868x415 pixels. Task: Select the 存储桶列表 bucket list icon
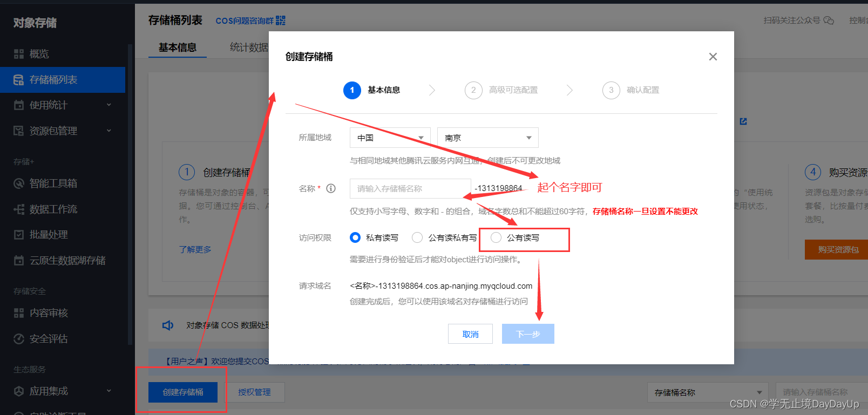click(x=19, y=80)
